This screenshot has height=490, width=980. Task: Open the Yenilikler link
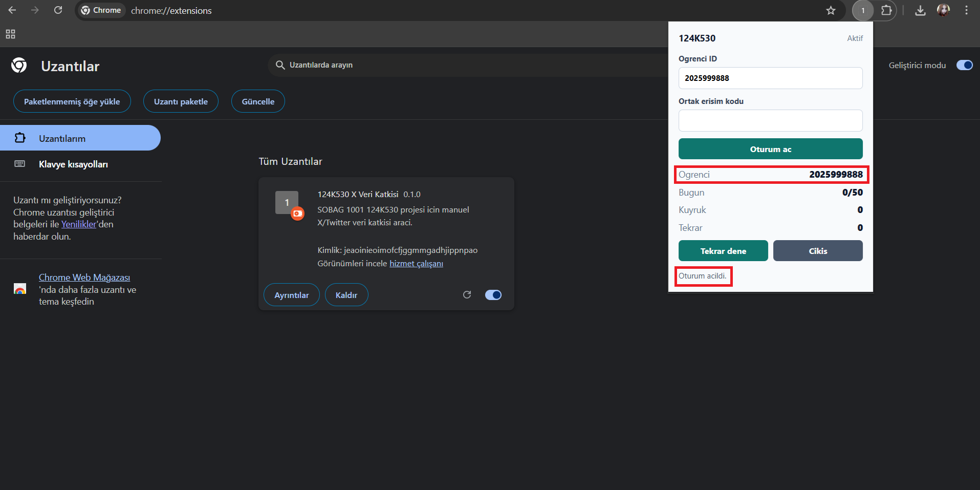coord(79,224)
